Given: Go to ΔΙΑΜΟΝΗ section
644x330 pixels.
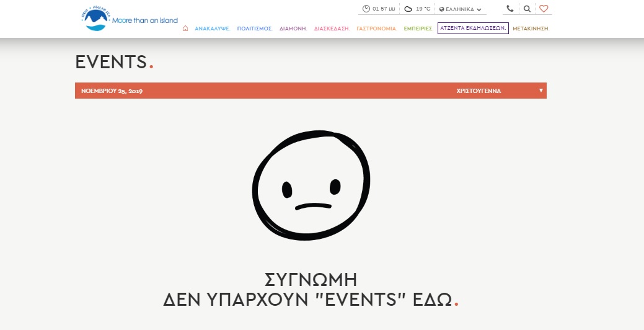Looking at the screenshot, I should tap(293, 29).
